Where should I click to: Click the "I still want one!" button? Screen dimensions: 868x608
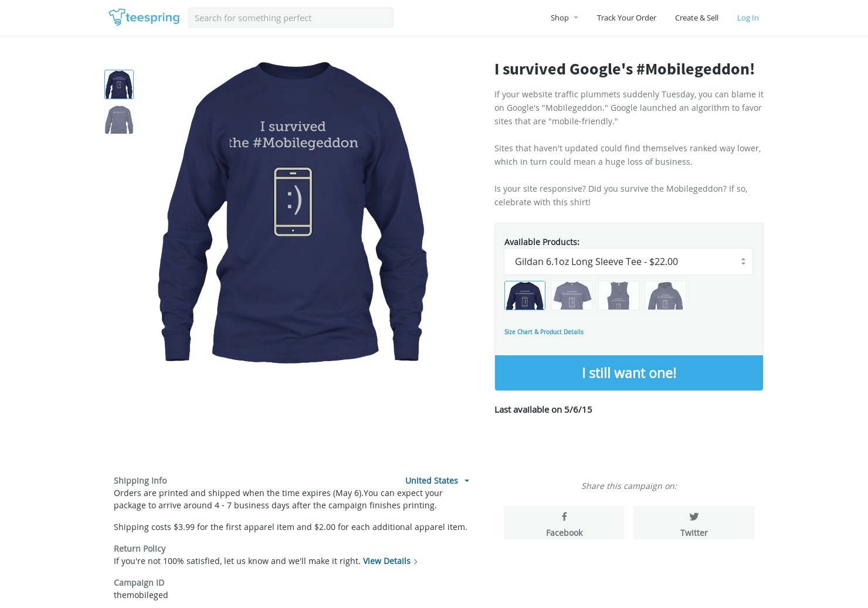[629, 373]
